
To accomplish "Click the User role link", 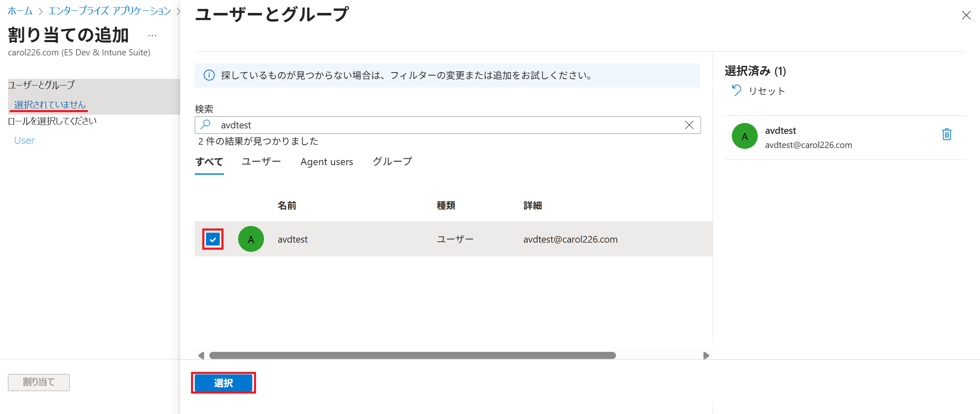I will pos(25,141).
